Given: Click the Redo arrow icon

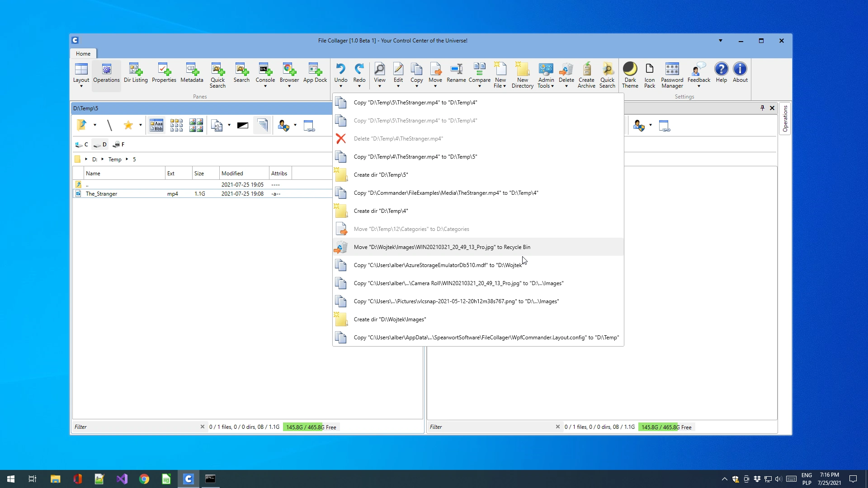Looking at the screenshot, I should coord(359,69).
